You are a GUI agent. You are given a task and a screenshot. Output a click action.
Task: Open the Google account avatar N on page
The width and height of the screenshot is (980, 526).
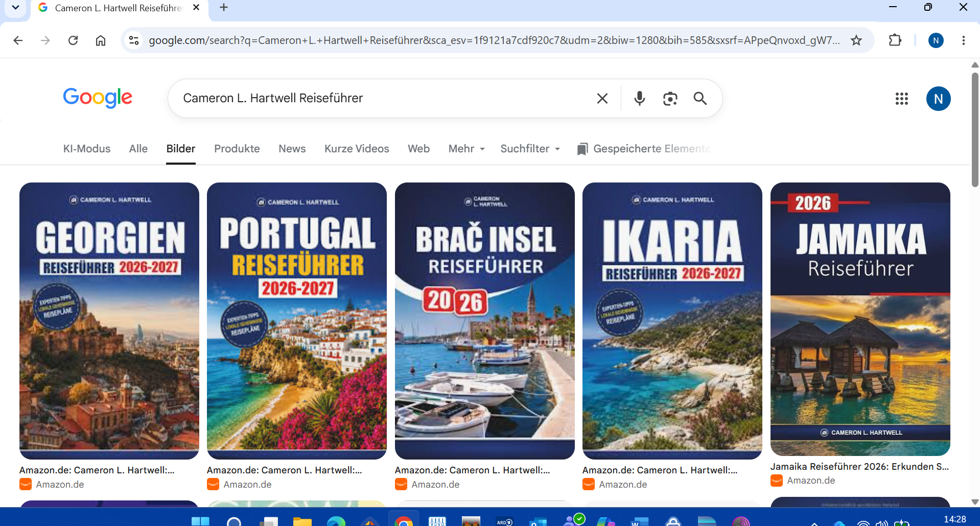(938, 99)
